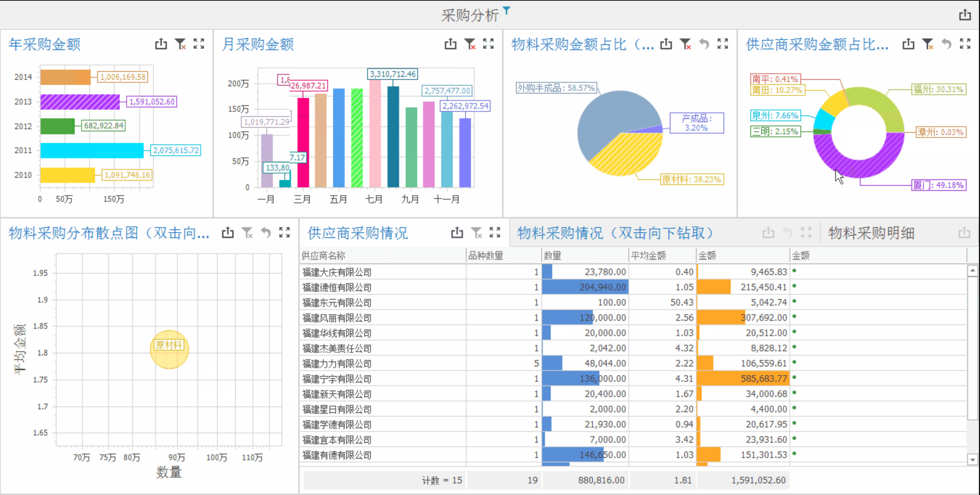Screen dimensions: 980x495
Task: Maximize the 月采购金额 panel
Action: coord(488,44)
